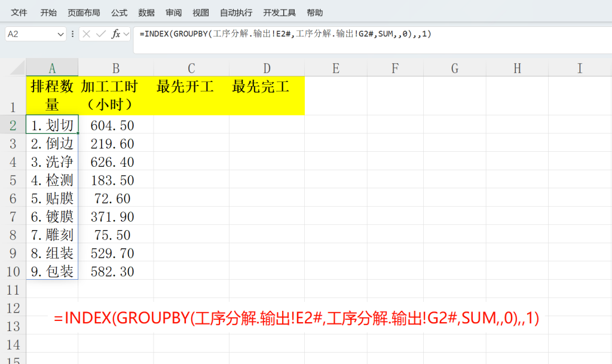Select column B header
The height and width of the screenshot is (364, 612).
click(116, 68)
